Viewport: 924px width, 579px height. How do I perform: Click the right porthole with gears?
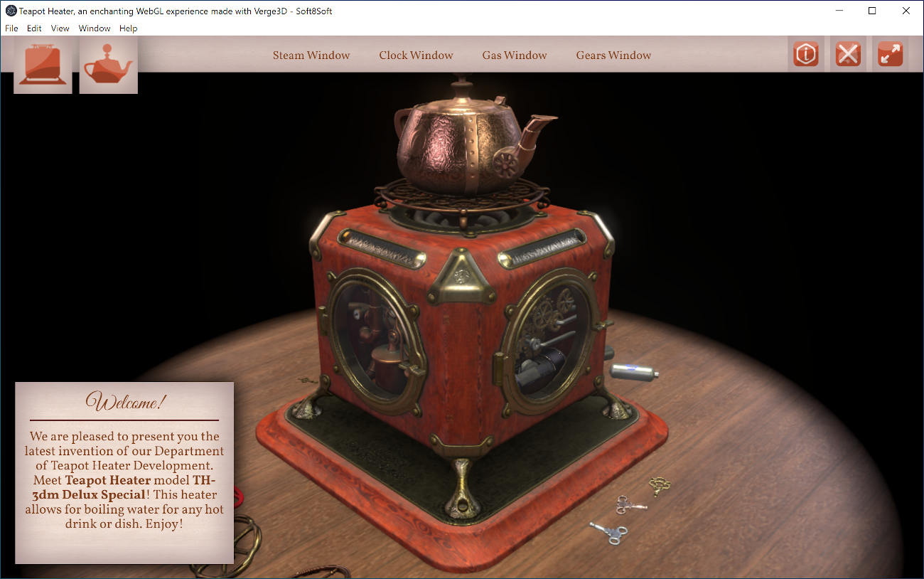[x=552, y=342]
